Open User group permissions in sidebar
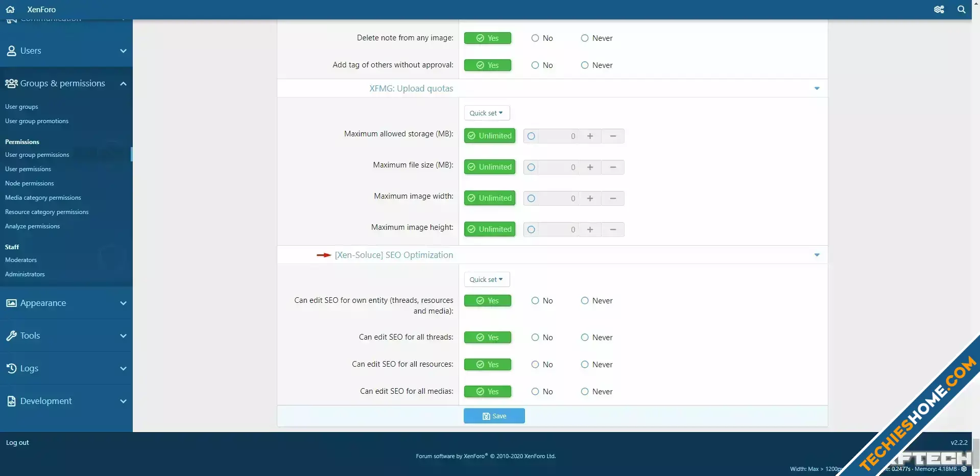 pos(37,155)
